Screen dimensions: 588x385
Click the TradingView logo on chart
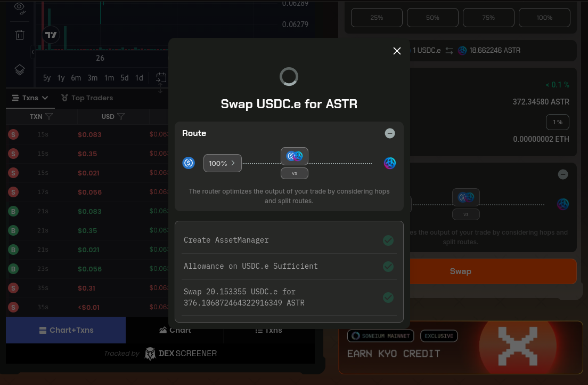(51, 35)
